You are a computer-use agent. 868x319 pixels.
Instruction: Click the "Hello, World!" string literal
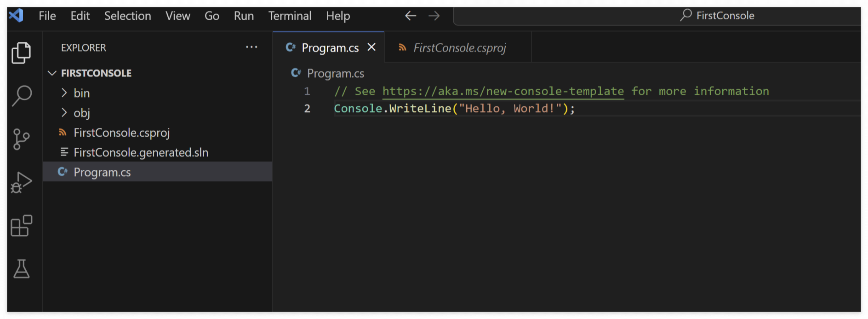pos(510,108)
